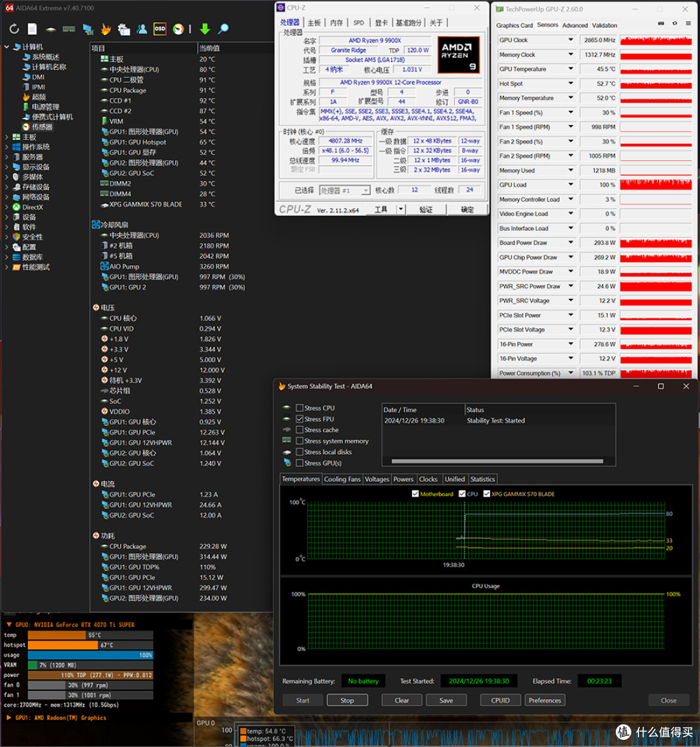Click the AIDA64 Refresh toolbar icon
Screen dimensions: 700x747
[14, 29]
